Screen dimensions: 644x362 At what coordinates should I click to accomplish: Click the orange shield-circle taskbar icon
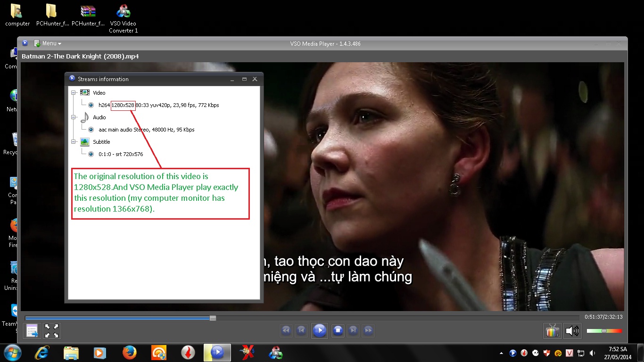pos(158,353)
